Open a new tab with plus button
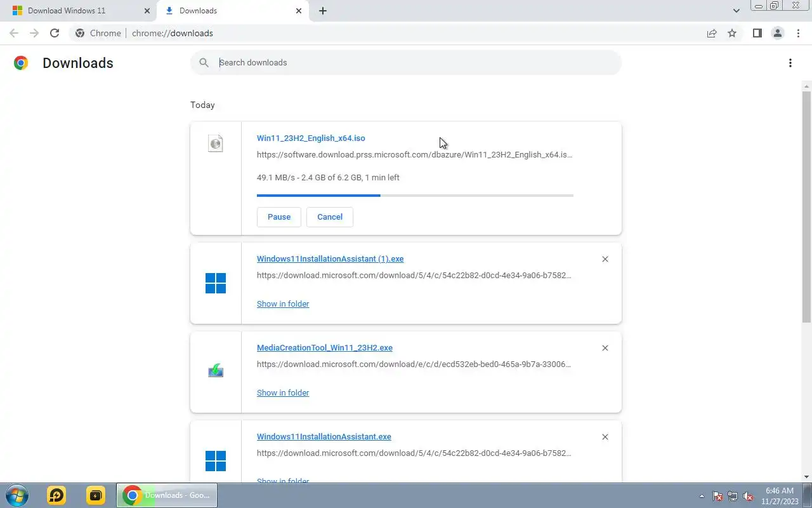The height and width of the screenshot is (508, 812). (323, 11)
